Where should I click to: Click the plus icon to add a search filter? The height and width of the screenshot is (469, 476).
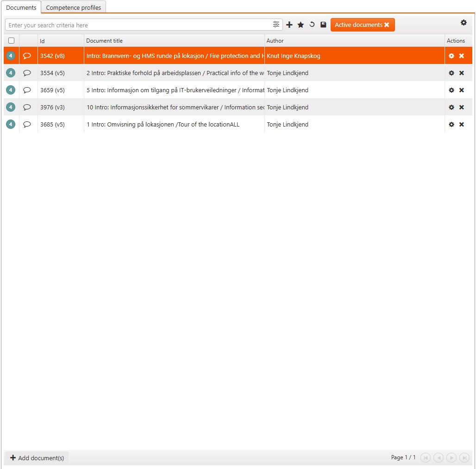pyautogui.click(x=289, y=25)
